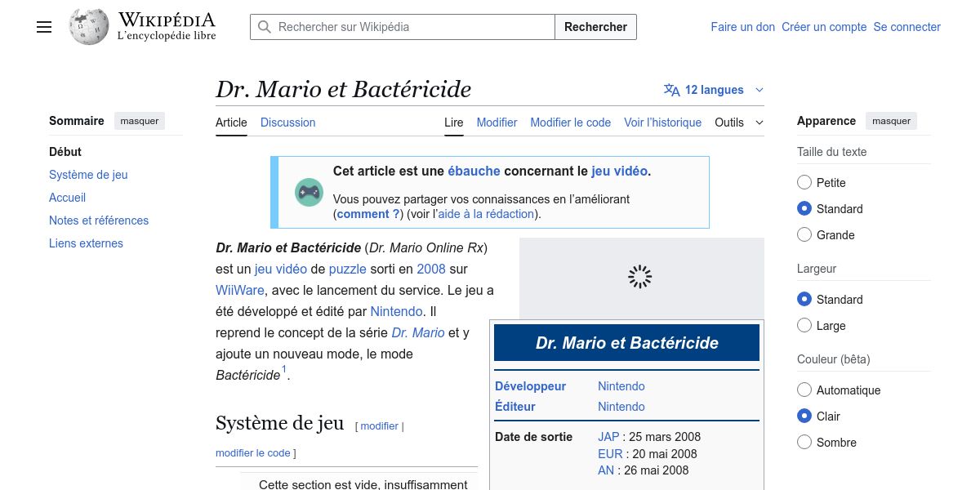The image size is (980, 490).
Task: Open the Dr. Mario series link
Action: [x=418, y=332]
